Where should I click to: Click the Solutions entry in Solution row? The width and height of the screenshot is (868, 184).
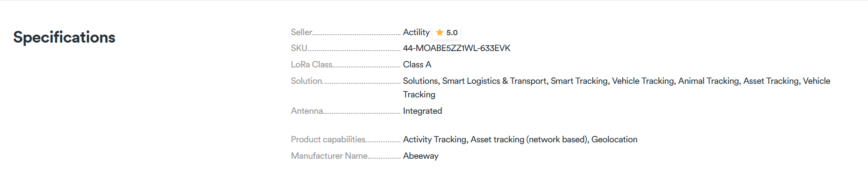coord(420,81)
